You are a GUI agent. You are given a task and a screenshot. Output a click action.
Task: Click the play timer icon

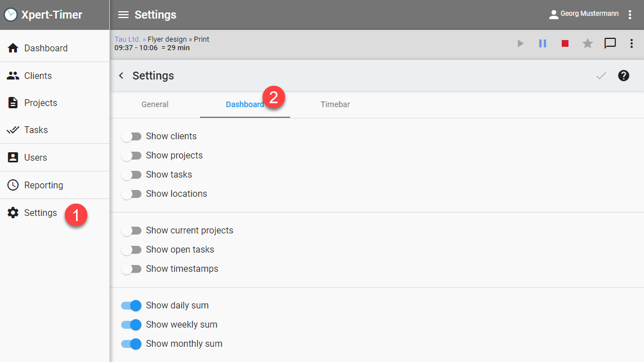(520, 43)
